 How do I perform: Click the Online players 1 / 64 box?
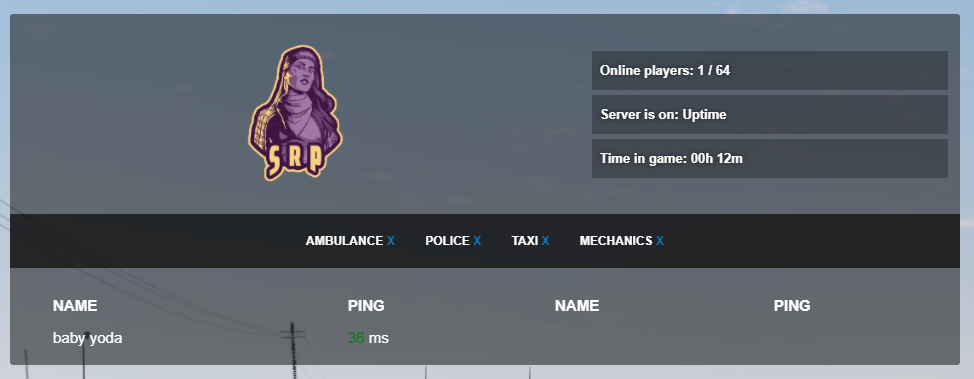pyautogui.click(x=770, y=70)
